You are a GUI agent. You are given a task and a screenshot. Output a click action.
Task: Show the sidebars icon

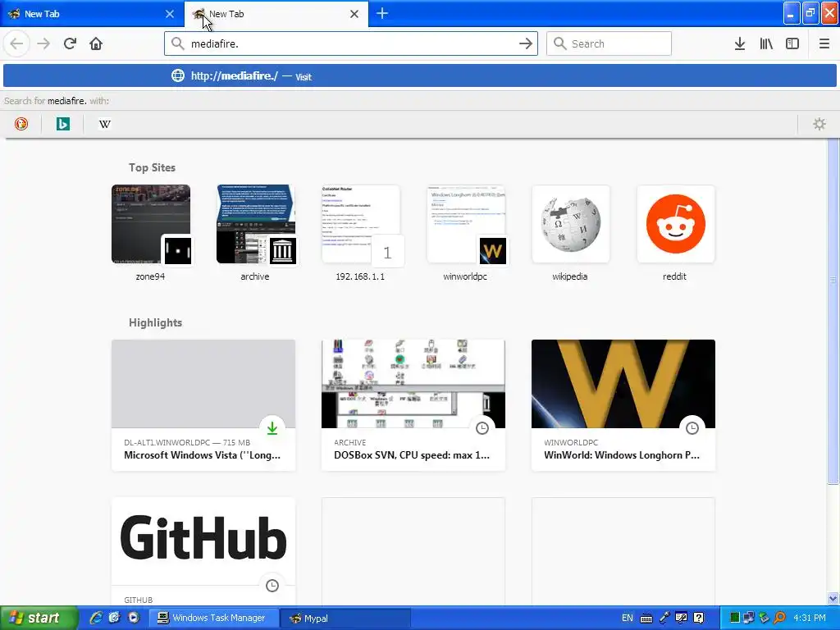pos(792,43)
